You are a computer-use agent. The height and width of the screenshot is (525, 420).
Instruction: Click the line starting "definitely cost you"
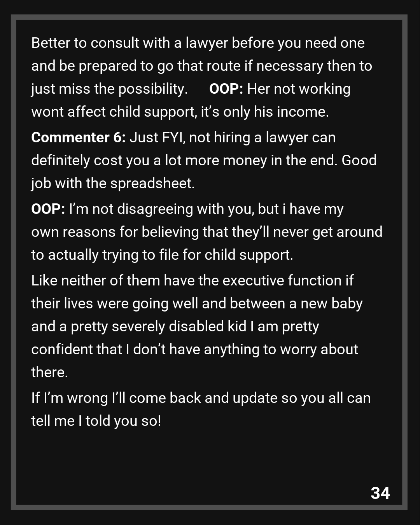coord(204,160)
